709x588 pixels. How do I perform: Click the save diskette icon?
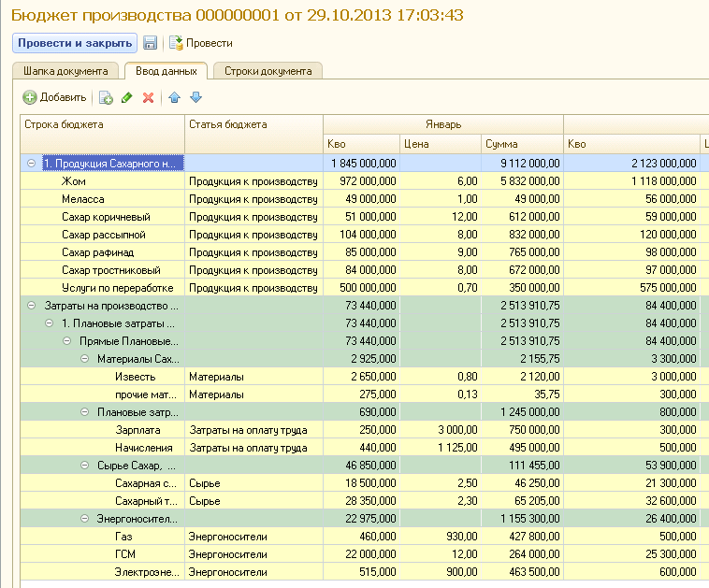(150, 43)
